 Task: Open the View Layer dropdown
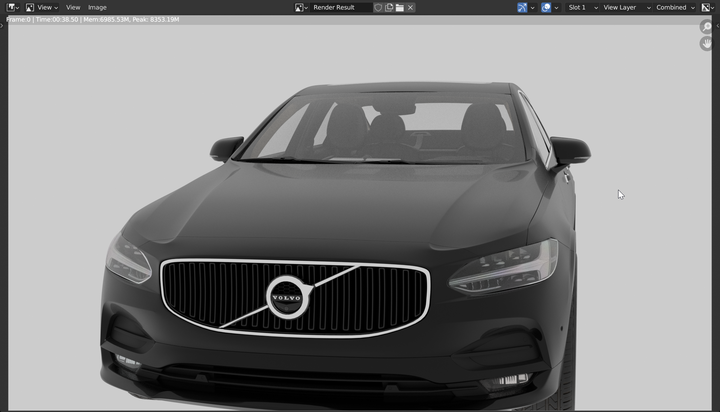[626, 7]
